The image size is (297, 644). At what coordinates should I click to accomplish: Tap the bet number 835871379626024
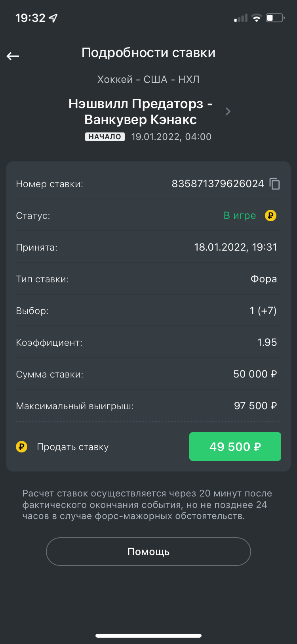(x=217, y=184)
